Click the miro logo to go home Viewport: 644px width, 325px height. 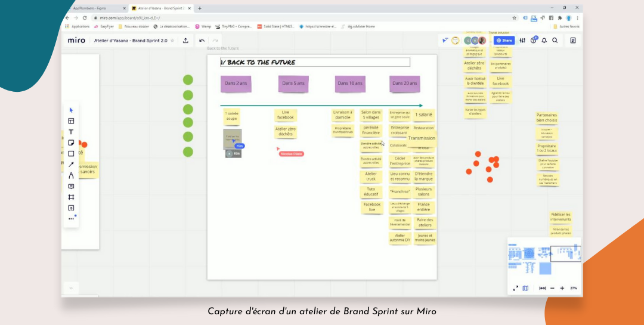pyautogui.click(x=76, y=41)
